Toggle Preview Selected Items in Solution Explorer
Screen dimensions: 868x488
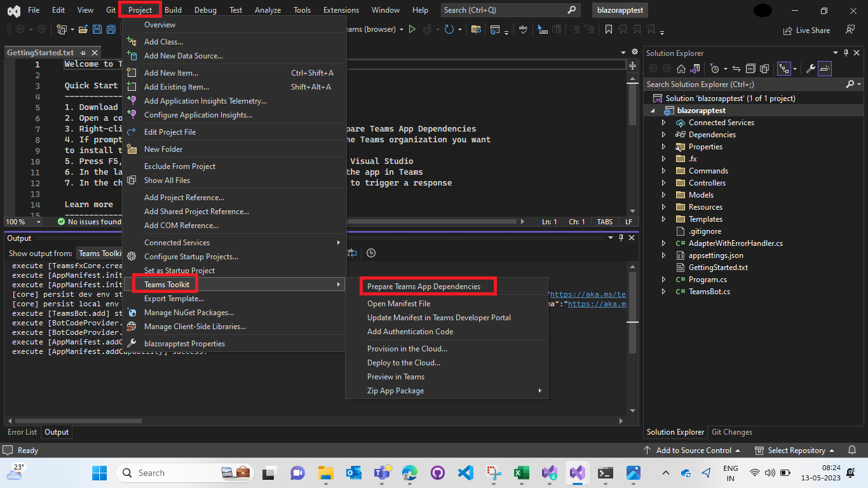[x=825, y=69]
